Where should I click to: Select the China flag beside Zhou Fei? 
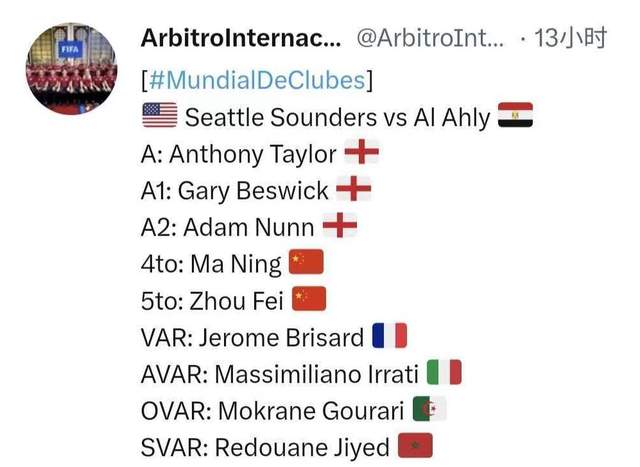(x=309, y=299)
